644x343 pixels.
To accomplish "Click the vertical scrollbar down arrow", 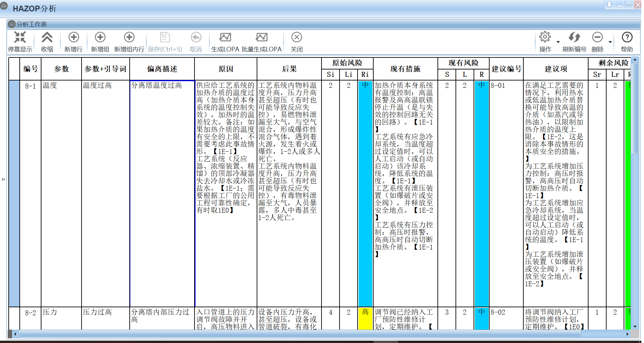I will click(635, 327).
